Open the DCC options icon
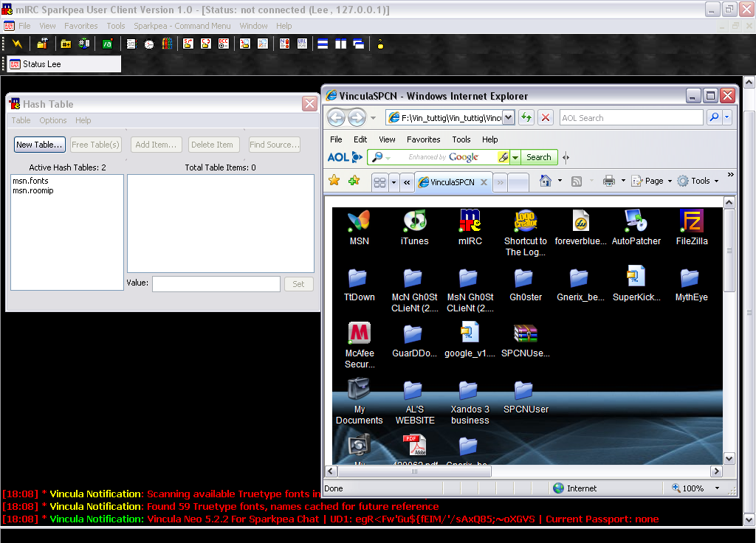This screenshot has height=543, width=756. 224,44
